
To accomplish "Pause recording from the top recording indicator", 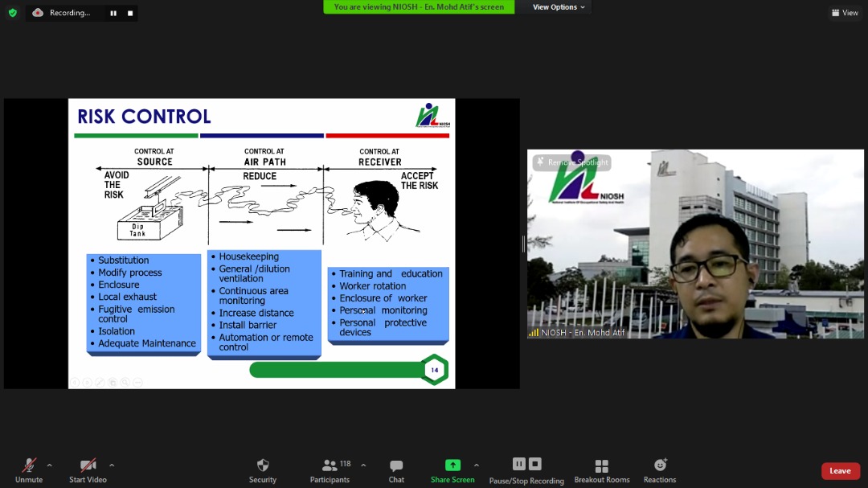I will click(x=113, y=13).
